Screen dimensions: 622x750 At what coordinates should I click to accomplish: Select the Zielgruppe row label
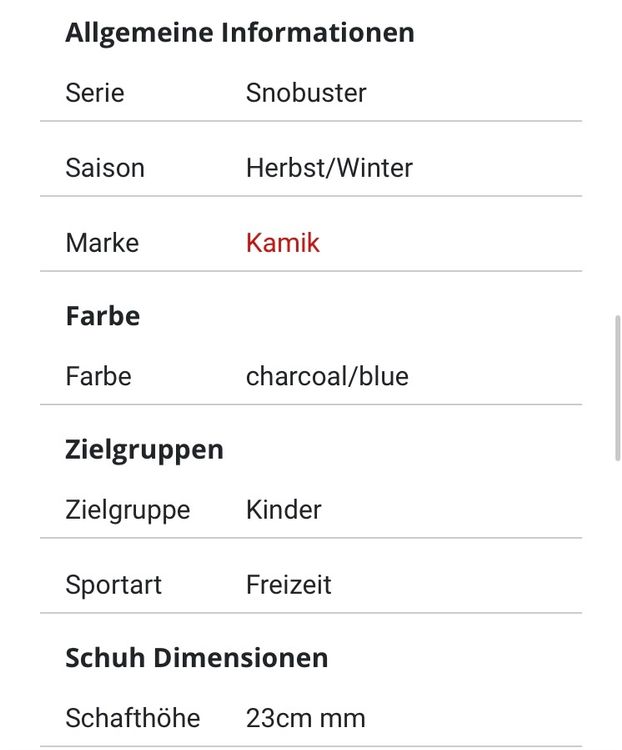pyautogui.click(x=128, y=510)
